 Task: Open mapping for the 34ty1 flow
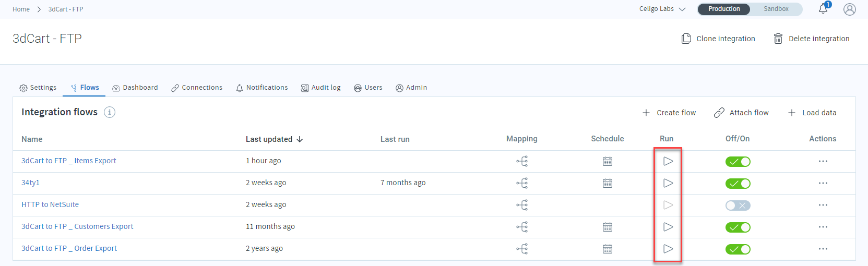522,183
